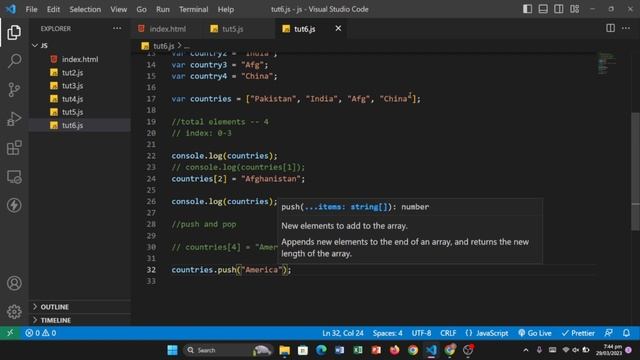Screen dimensions: 640x360
Task: Toggle the bottom Panel visibility
Action: coord(543,9)
